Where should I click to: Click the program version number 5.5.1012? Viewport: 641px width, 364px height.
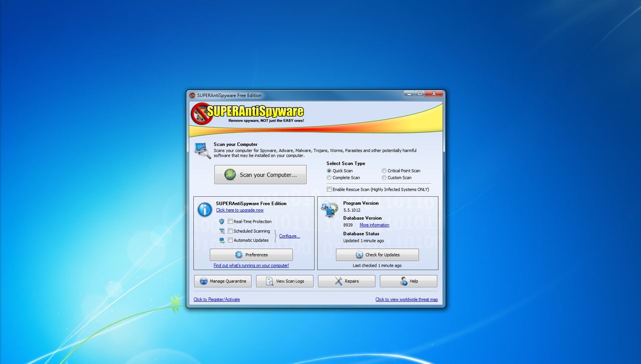click(352, 210)
